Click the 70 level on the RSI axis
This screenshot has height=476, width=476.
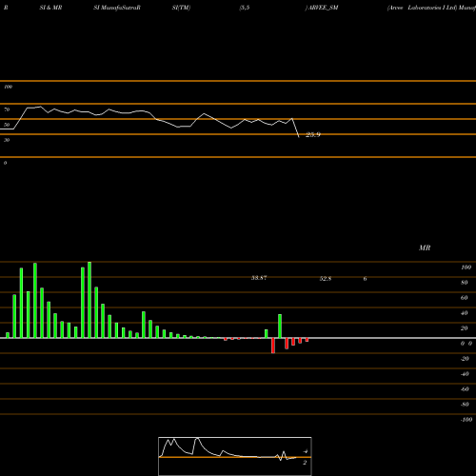pyautogui.click(x=7, y=109)
